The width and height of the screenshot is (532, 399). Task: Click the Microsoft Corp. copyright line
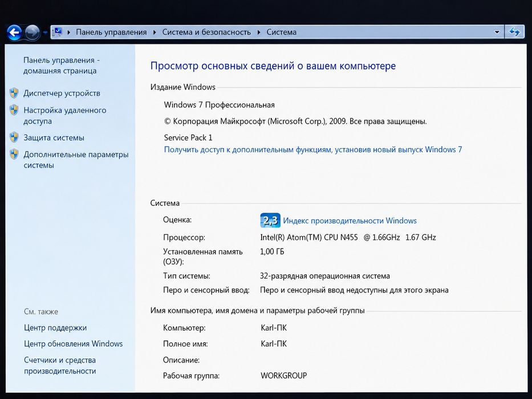[x=295, y=121]
